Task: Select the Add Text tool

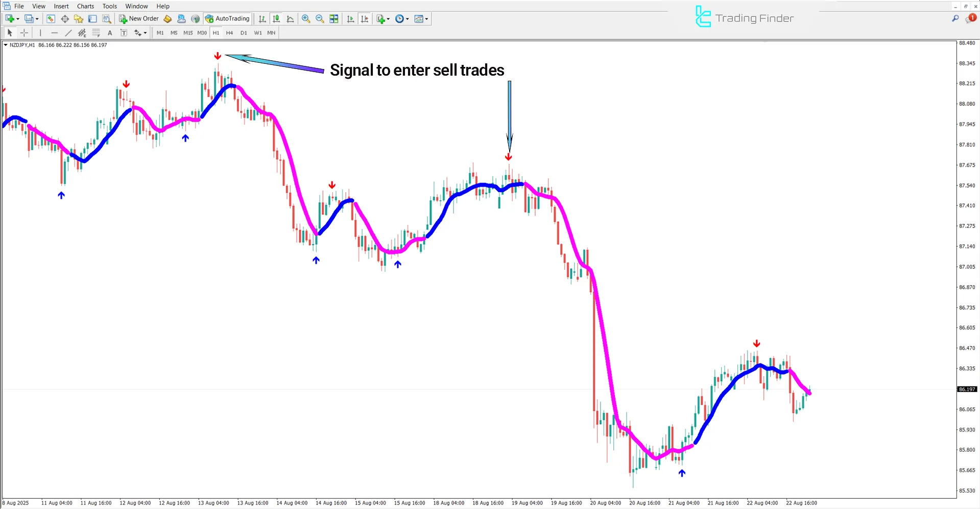Action: (x=110, y=33)
